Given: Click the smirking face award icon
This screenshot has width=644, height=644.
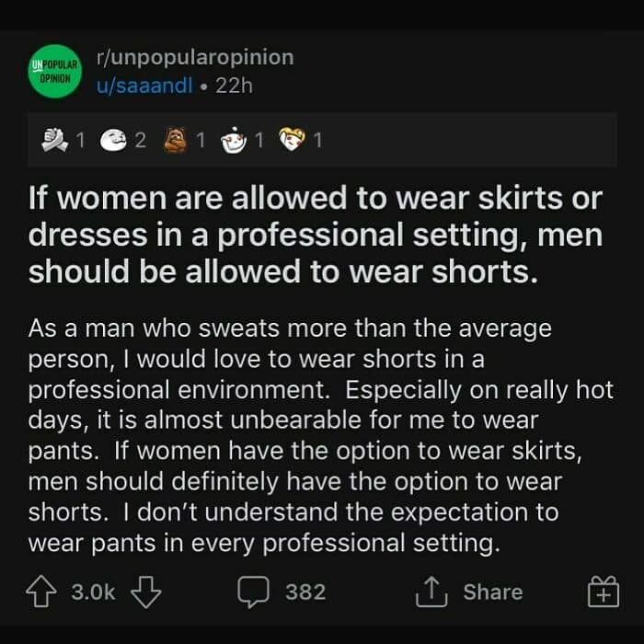Looking at the screenshot, I should (115, 140).
